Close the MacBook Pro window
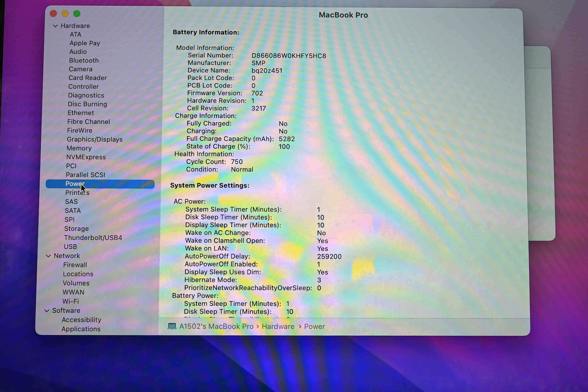 (x=53, y=13)
